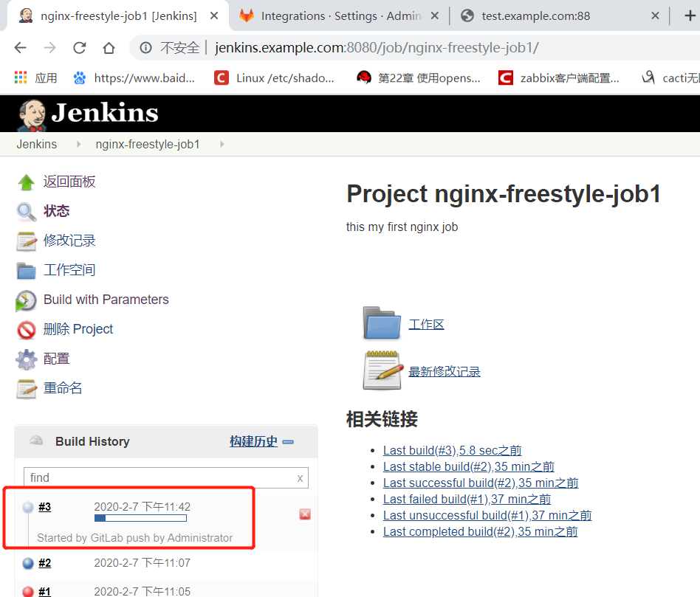Collapse build history with the minus icon
Screen dimensions: 700x597
[x=289, y=442]
